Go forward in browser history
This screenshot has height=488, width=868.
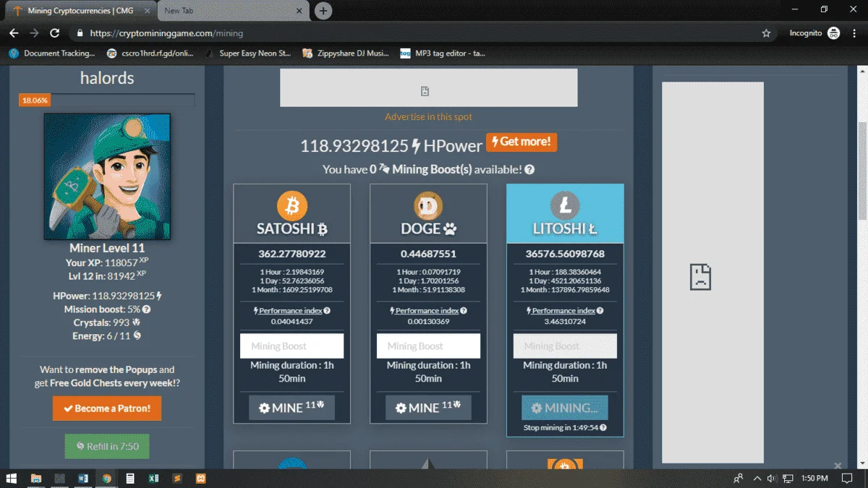(x=34, y=33)
